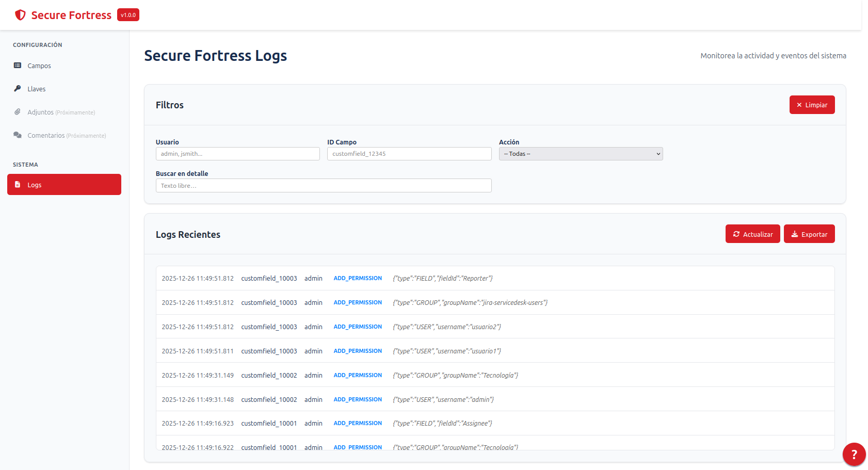Click the refresh icon on Actualizar
Screen dimensions: 868x470
point(736,234)
